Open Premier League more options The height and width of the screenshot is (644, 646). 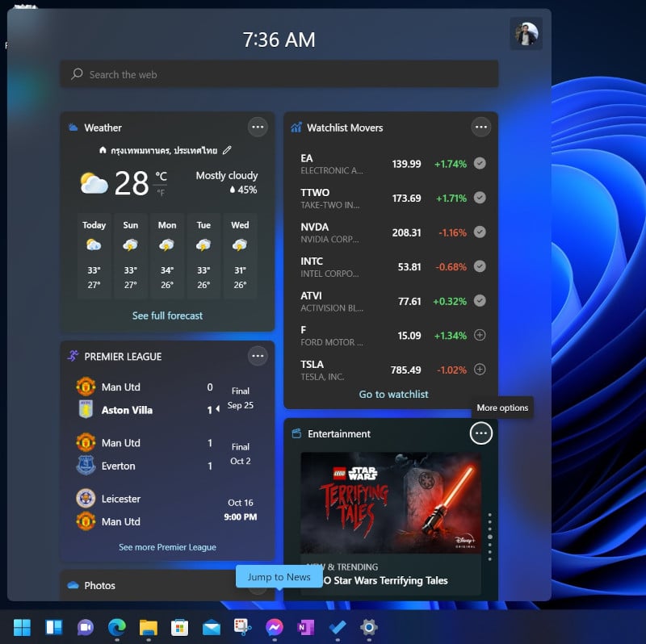(258, 356)
